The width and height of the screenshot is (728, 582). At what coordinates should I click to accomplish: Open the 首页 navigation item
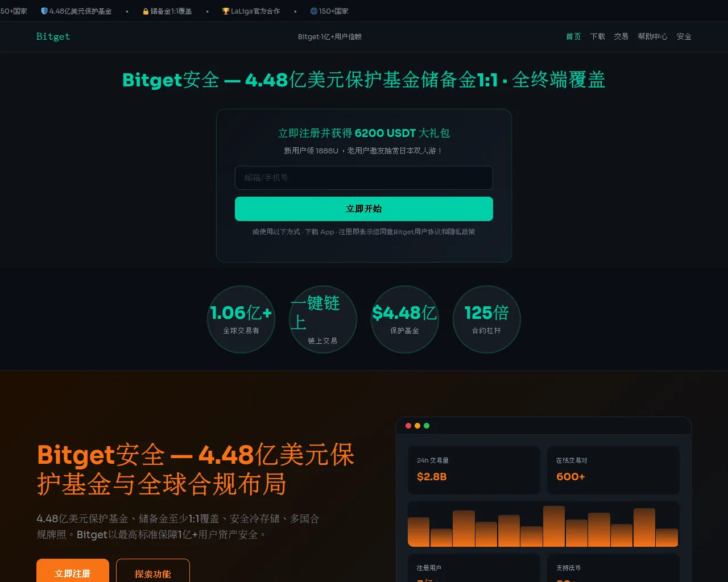coord(573,36)
